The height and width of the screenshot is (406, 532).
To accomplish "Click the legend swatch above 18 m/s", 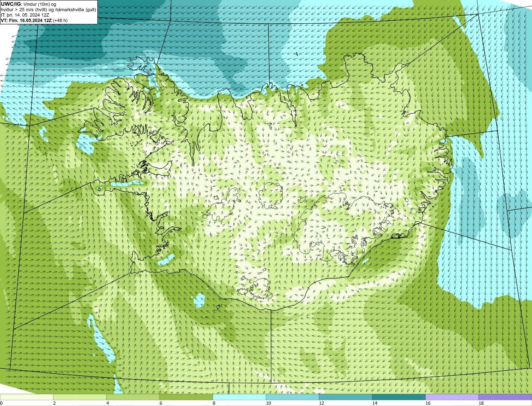I will (505, 397).
